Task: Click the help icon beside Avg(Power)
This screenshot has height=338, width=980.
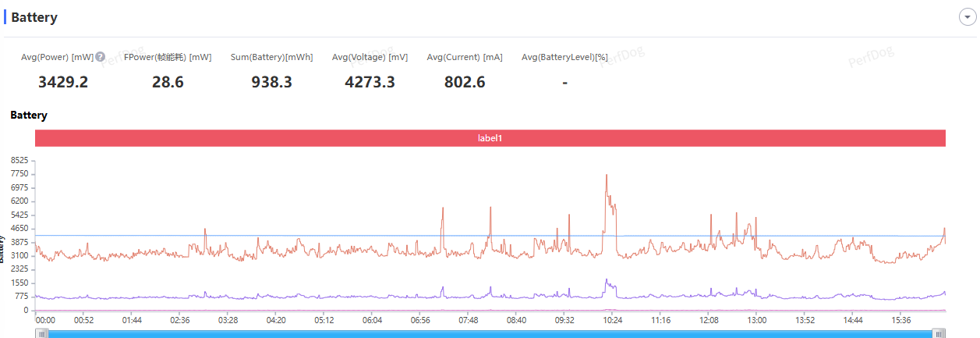Action: 100,57
